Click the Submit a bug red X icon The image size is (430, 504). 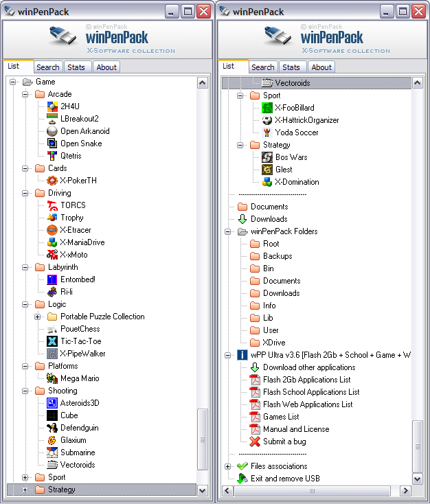(255, 442)
